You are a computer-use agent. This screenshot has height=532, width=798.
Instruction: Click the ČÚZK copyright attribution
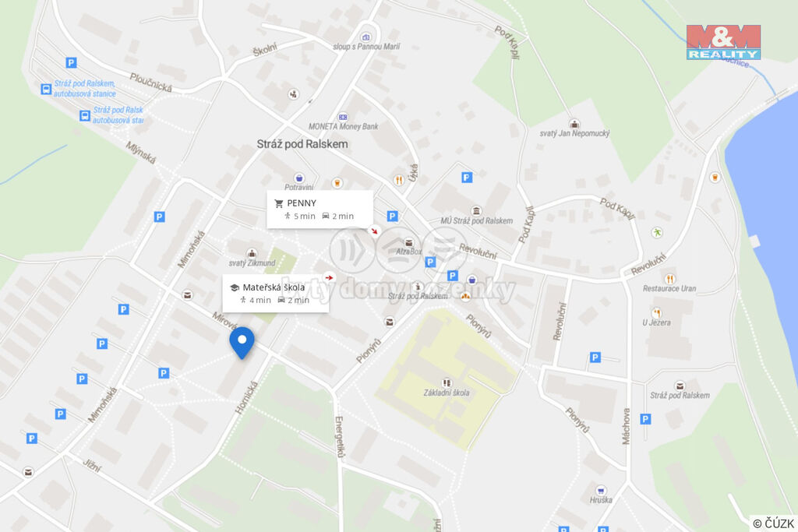(x=774, y=523)
